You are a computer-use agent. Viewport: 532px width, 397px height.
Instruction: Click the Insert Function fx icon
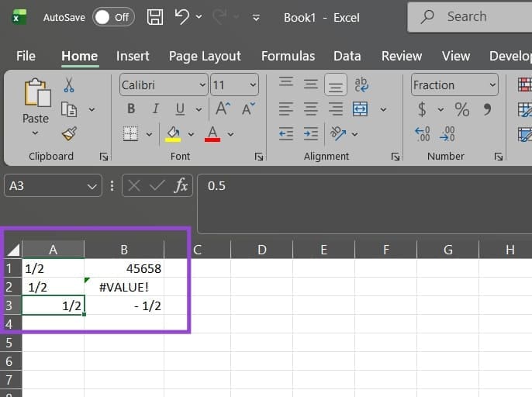coord(181,186)
